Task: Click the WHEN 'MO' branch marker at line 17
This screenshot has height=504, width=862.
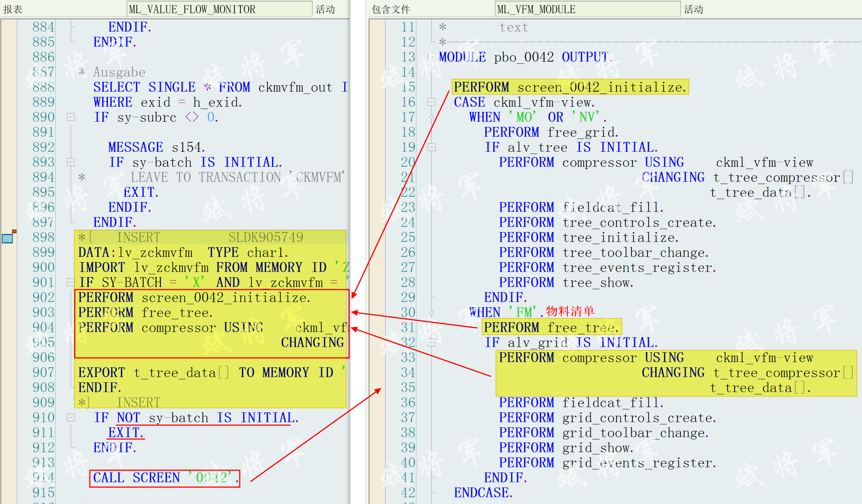Action: (x=432, y=117)
